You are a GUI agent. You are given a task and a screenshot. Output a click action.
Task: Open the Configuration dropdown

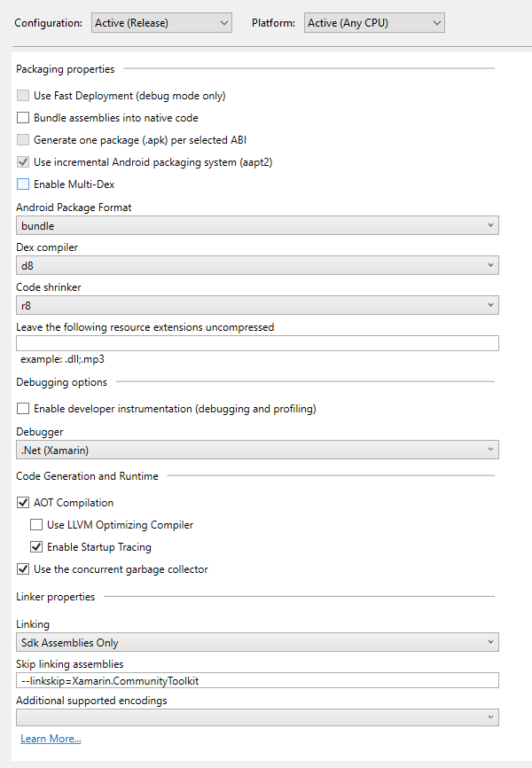[161, 22]
